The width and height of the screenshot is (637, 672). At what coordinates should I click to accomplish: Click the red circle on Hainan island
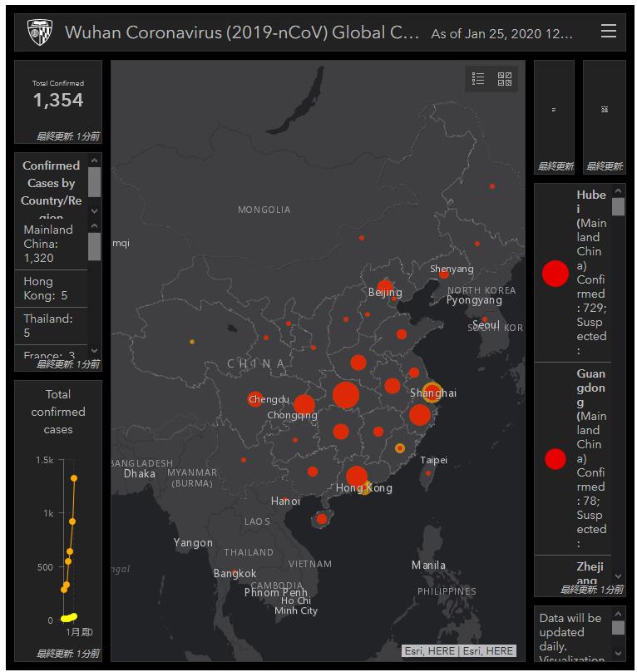(x=322, y=519)
